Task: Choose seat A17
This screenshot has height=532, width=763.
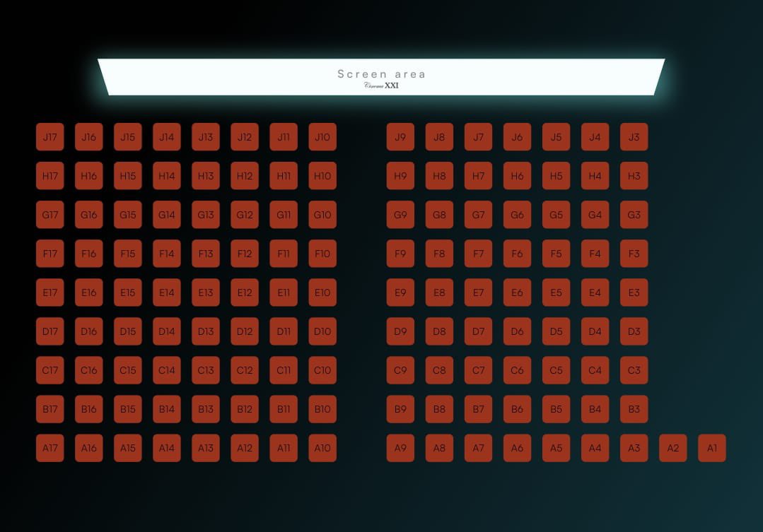Action: coord(50,448)
